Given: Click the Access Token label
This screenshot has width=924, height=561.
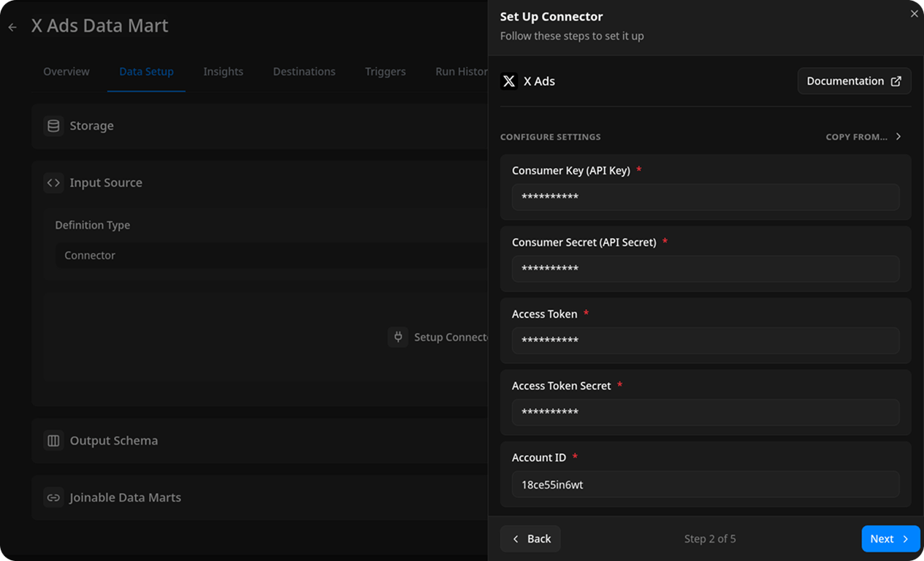Looking at the screenshot, I should [x=545, y=314].
